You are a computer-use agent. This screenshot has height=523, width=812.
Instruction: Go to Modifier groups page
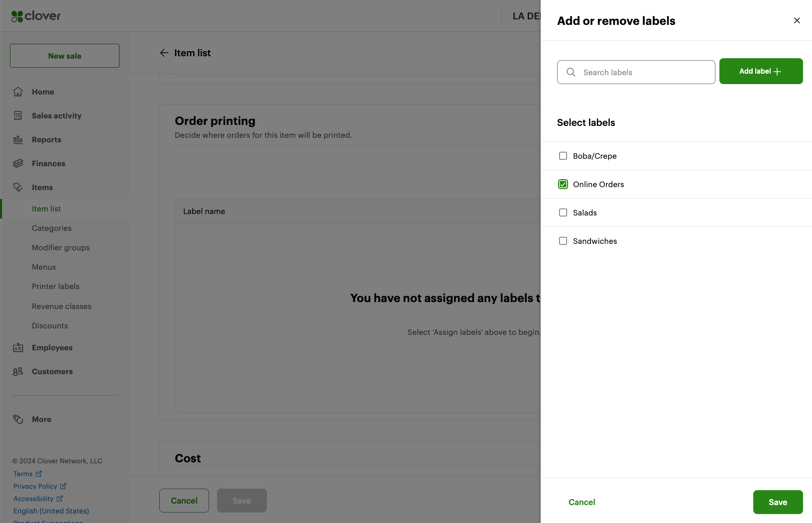[61, 247]
